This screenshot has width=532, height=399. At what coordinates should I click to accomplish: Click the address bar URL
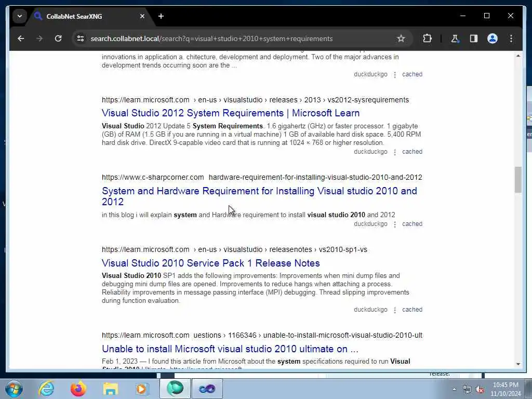click(x=211, y=38)
